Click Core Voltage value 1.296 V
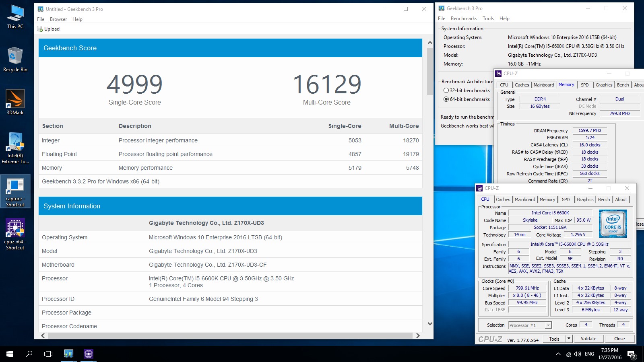 [578, 234]
